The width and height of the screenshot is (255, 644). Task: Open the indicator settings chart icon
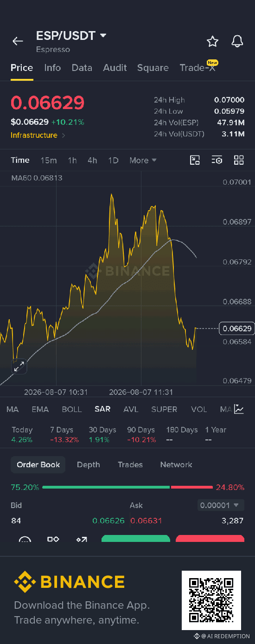[239, 409]
